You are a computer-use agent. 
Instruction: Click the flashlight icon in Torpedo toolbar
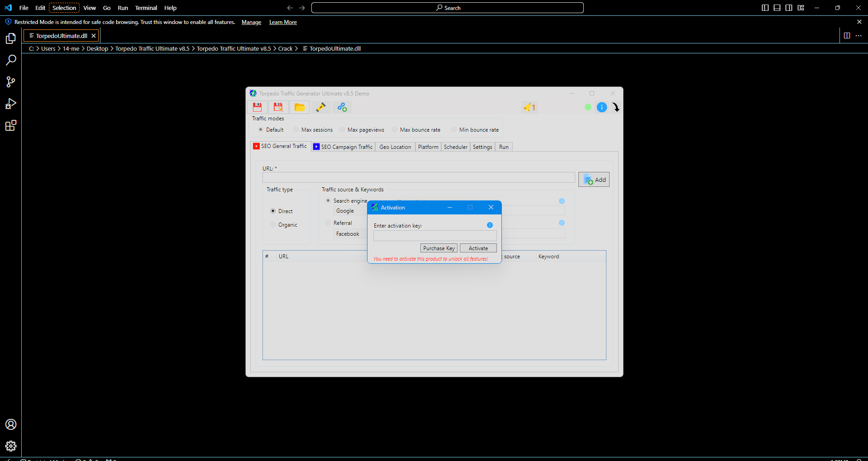tap(321, 107)
